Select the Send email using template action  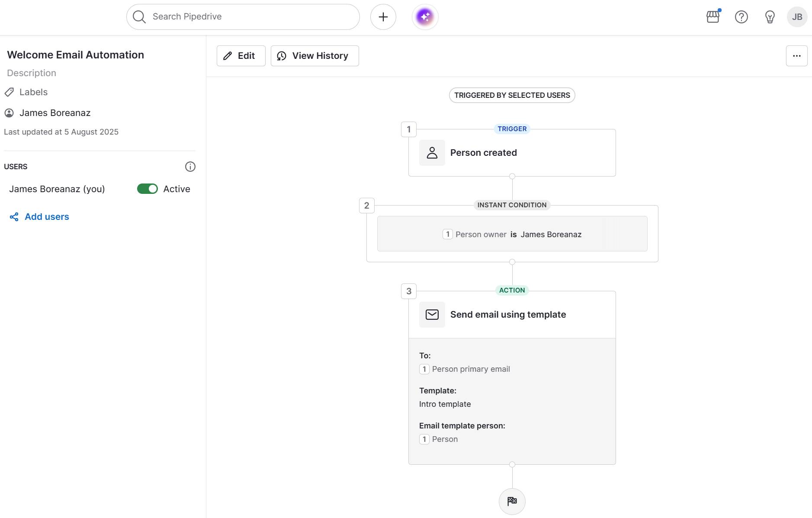[x=512, y=315]
